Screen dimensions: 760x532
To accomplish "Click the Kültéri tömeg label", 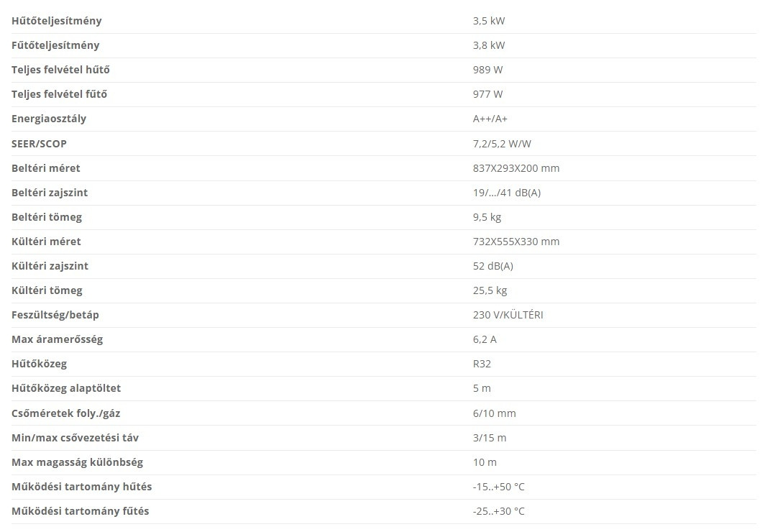I will click(47, 290).
